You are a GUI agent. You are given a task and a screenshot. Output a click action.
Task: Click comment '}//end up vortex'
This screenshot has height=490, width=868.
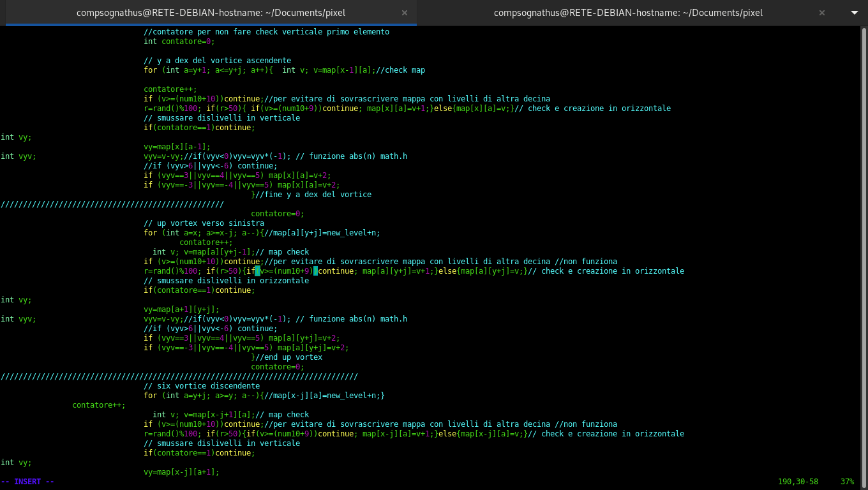287,357
